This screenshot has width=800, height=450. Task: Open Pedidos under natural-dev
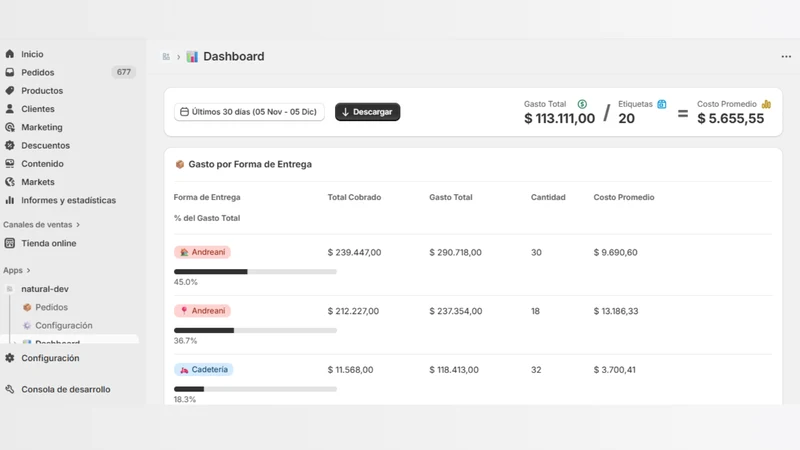[52, 307]
